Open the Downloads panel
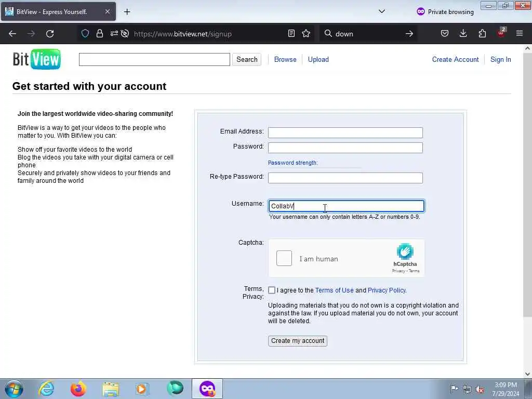The image size is (532, 399). pyautogui.click(x=463, y=33)
